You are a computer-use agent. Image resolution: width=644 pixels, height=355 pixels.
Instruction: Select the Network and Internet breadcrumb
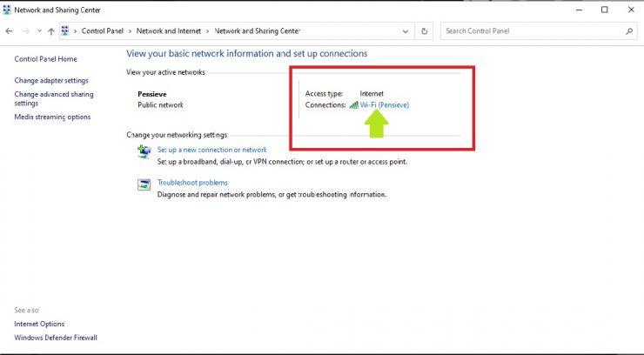pyautogui.click(x=168, y=31)
